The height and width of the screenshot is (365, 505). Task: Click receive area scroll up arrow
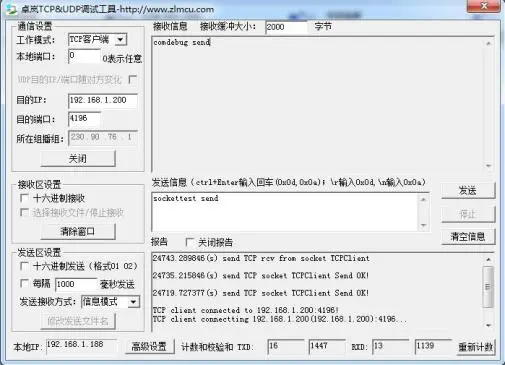pyautogui.click(x=489, y=43)
